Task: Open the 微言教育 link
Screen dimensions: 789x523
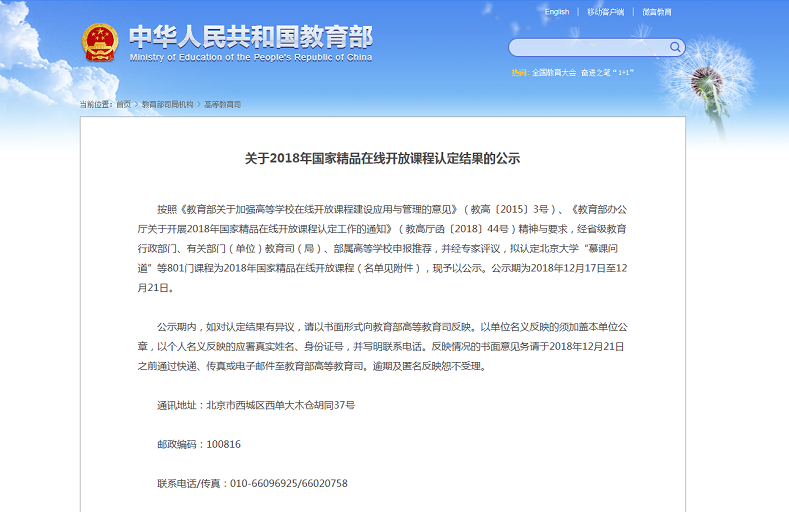Action: coord(657,12)
